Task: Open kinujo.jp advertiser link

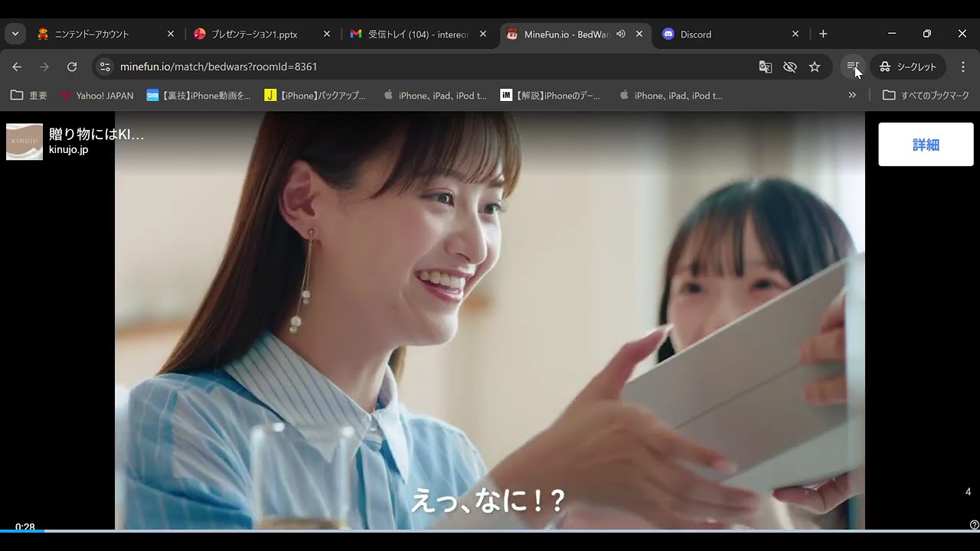Action: (69, 150)
